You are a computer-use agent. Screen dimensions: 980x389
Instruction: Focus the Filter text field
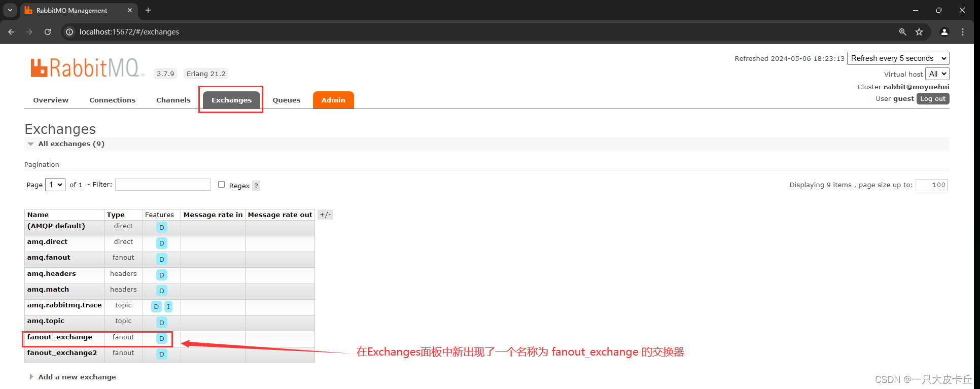coord(163,185)
